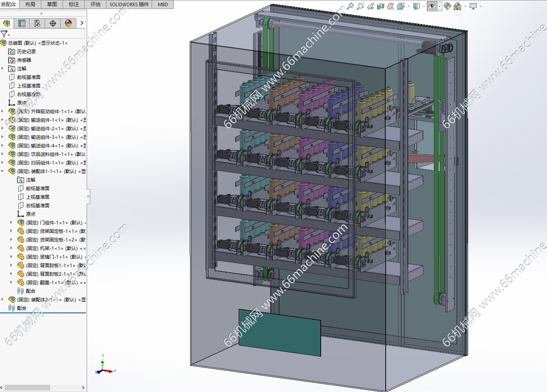
Task: Click the 总装图 root assembly icon
Action: click(3, 43)
